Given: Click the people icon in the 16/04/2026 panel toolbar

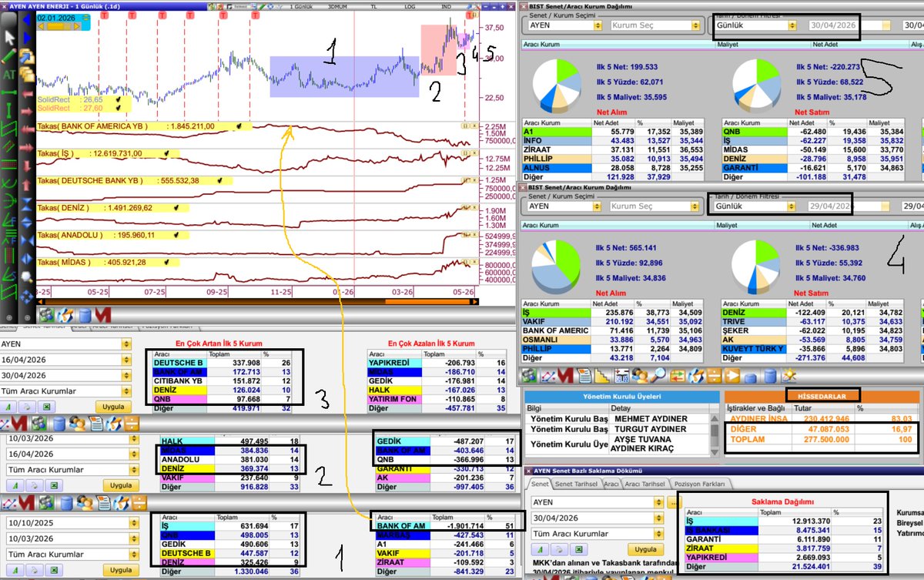Looking at the screenshot, I should [x=77, y=424].
